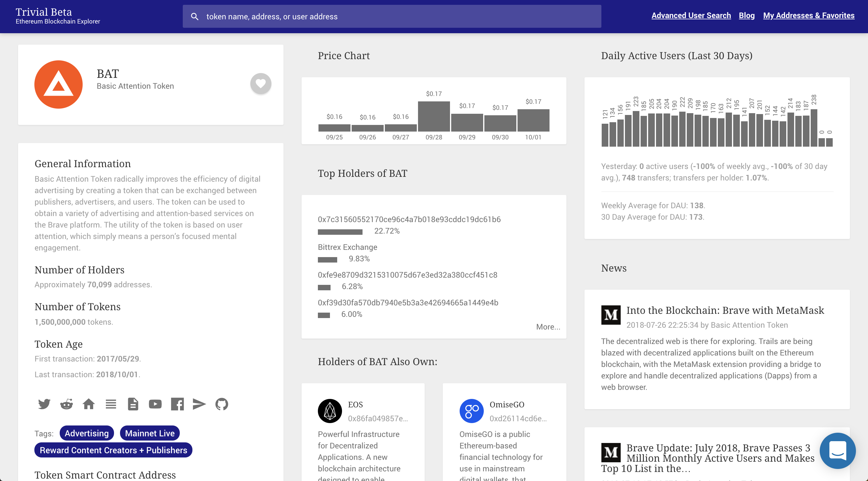Focus the token name search field
868x481 pixels.
(392, 16)
